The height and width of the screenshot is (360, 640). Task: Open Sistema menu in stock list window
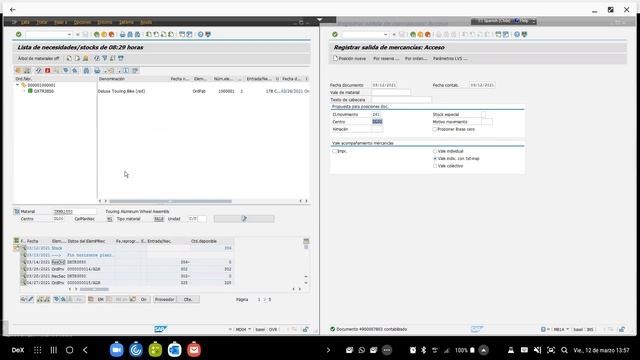point(127,22)
